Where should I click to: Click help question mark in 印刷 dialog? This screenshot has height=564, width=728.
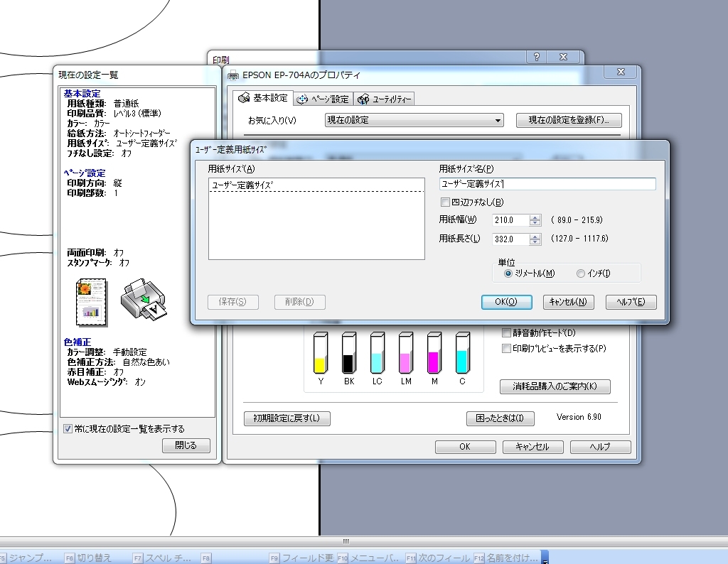click(537, 57)
